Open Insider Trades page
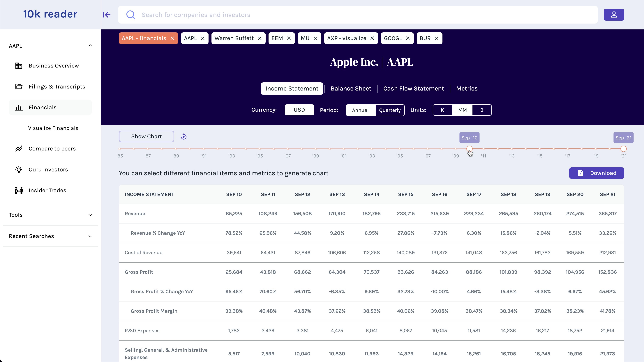Screen dimensions: 644x362 pos(47,190)
